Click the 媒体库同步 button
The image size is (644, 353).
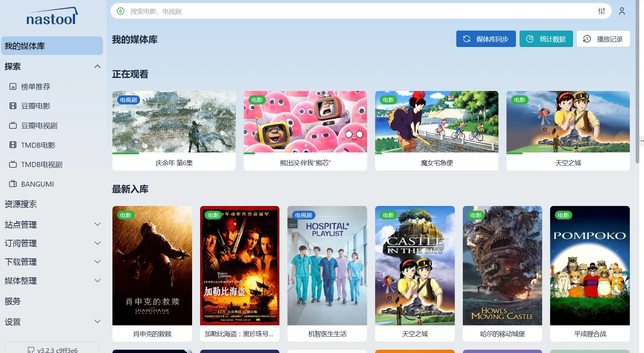(x=486, y=39)
